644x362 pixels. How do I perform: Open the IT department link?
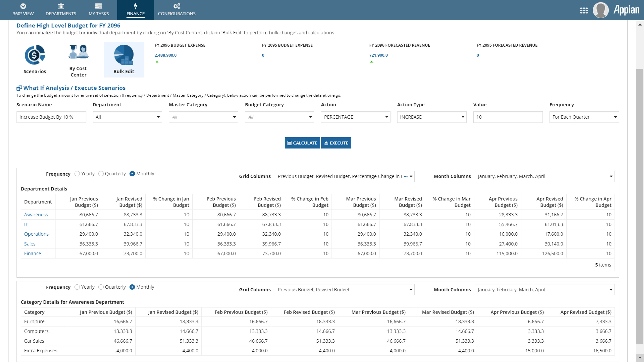26,224
